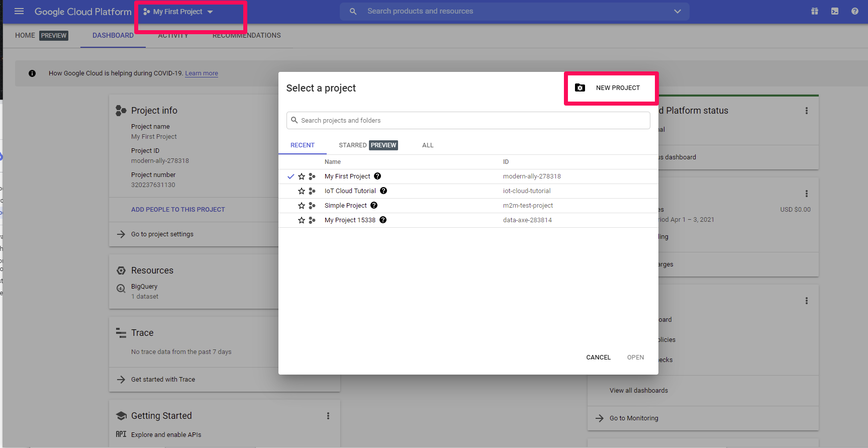868x448 pixels.
Task: Select the Recommendations tab
Action: pos(247,35)
